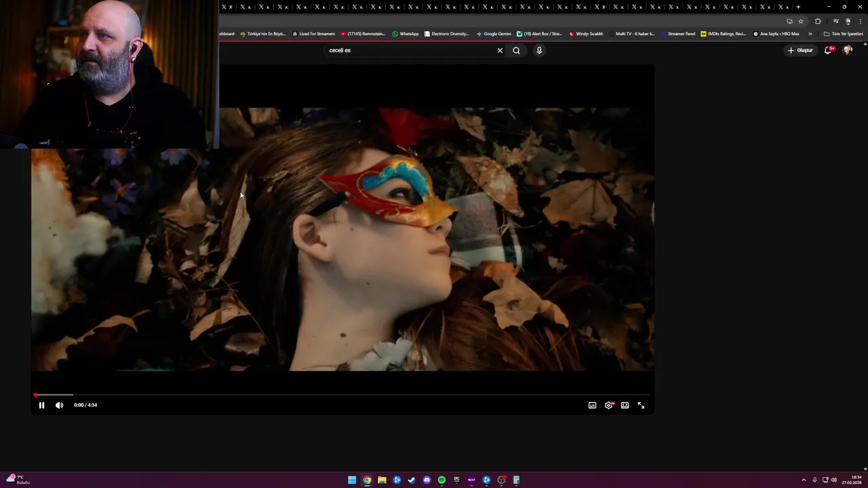Open Steam from the taskbar
868x488 pixels.
412,480
